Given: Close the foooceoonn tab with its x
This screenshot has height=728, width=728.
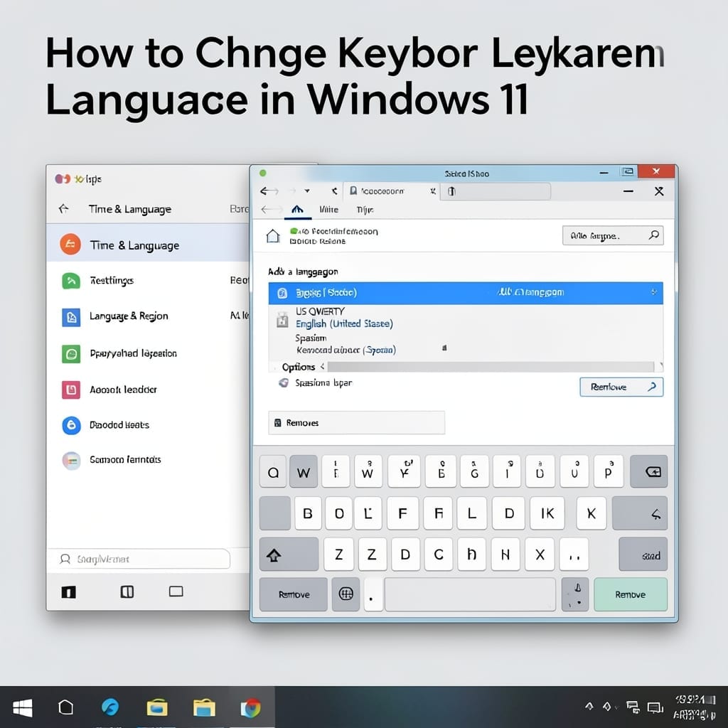Looking at the screenshot, I should click(432, 191).
